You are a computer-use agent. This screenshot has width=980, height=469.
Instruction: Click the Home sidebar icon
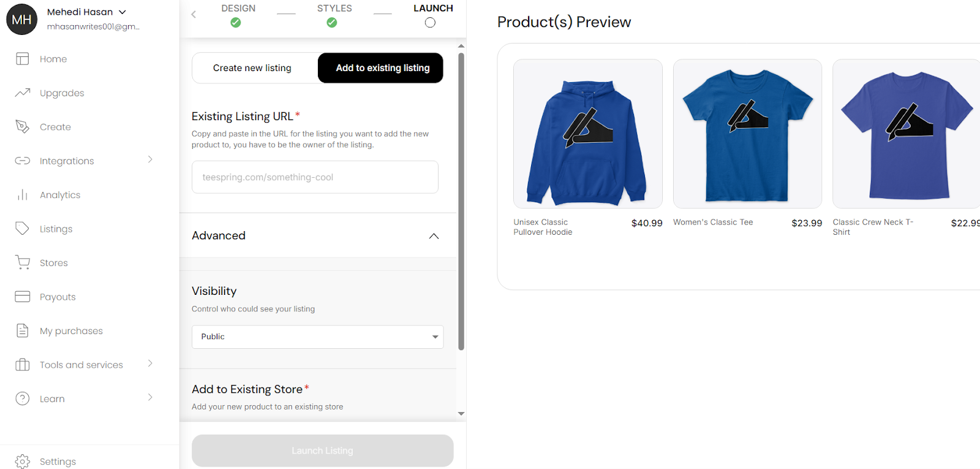[x=23, y=59]
